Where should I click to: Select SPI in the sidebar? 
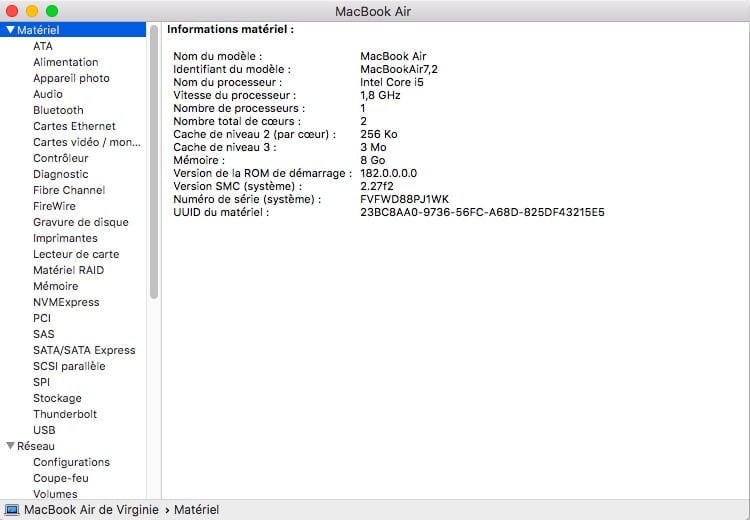point(41,382)
